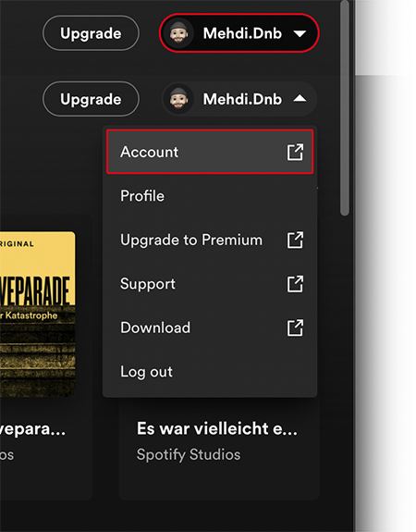
Task: Select Account from the user menu
Action: (210, 152)
